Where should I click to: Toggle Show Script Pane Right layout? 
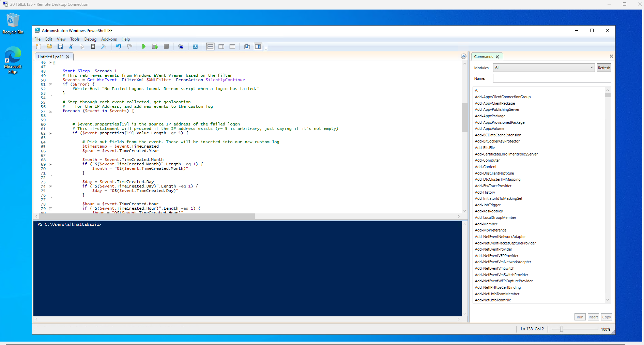(221, 46)
